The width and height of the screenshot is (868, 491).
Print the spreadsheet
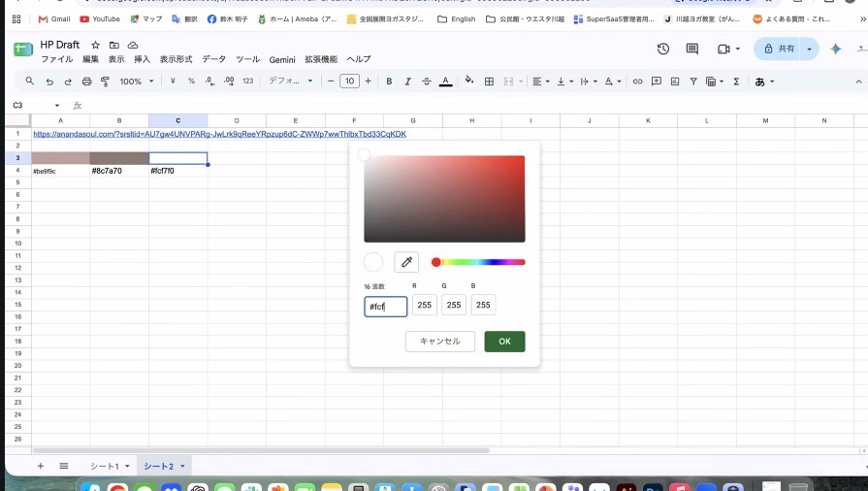click(x=86, y=82)
